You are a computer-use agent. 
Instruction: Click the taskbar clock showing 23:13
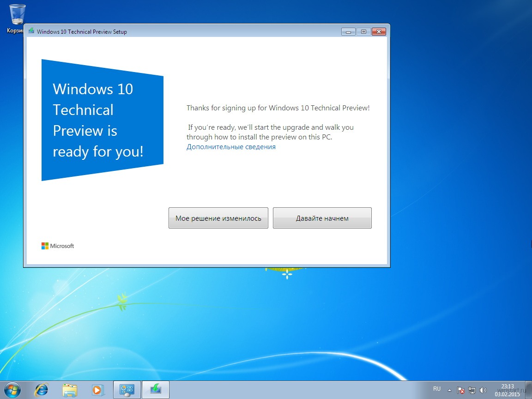click(507, 390)
